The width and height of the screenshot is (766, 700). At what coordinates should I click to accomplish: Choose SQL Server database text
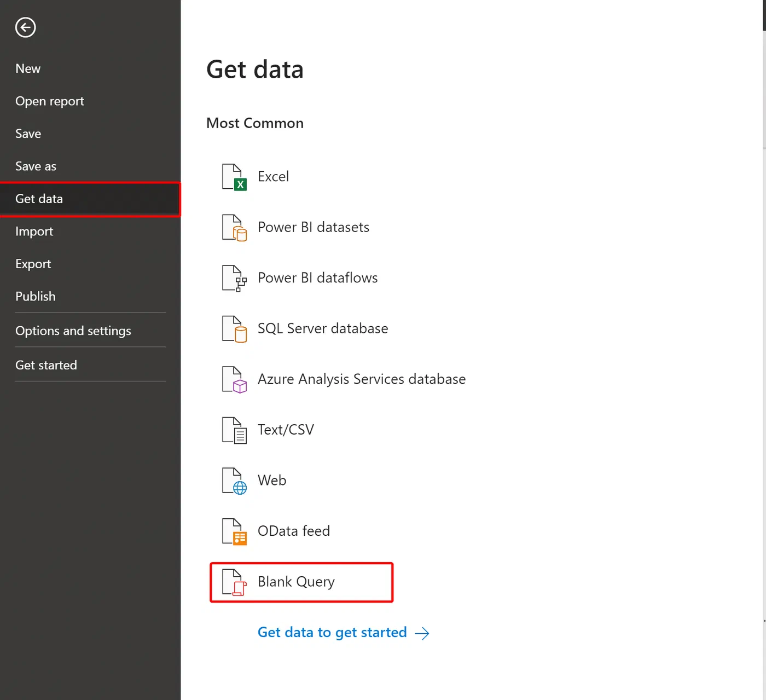click(323, 328)
